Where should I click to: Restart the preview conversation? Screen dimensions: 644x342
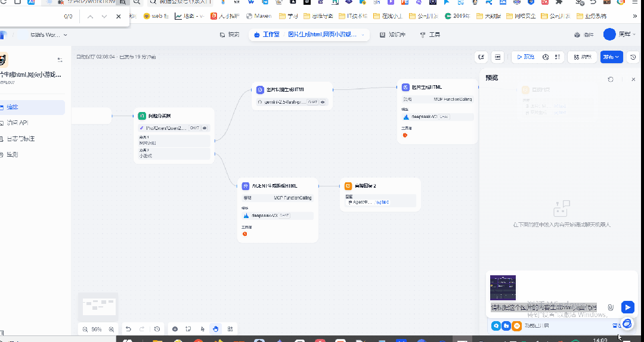[611, 79]
